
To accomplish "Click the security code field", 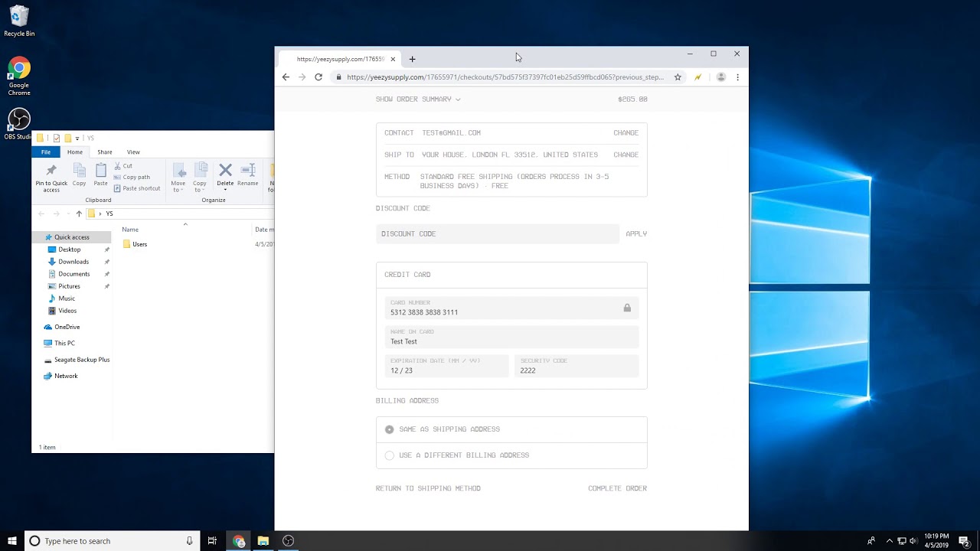I will tap(577, 367).
